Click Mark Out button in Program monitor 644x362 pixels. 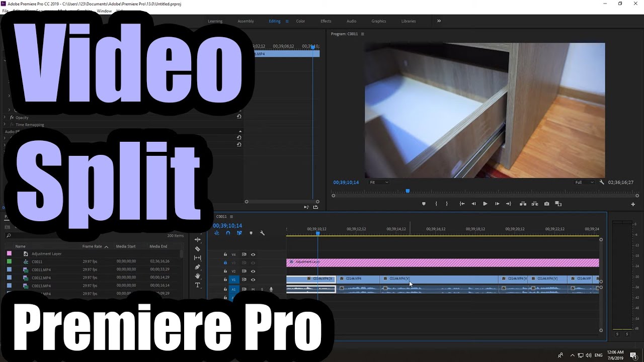(x=447, y=204)
